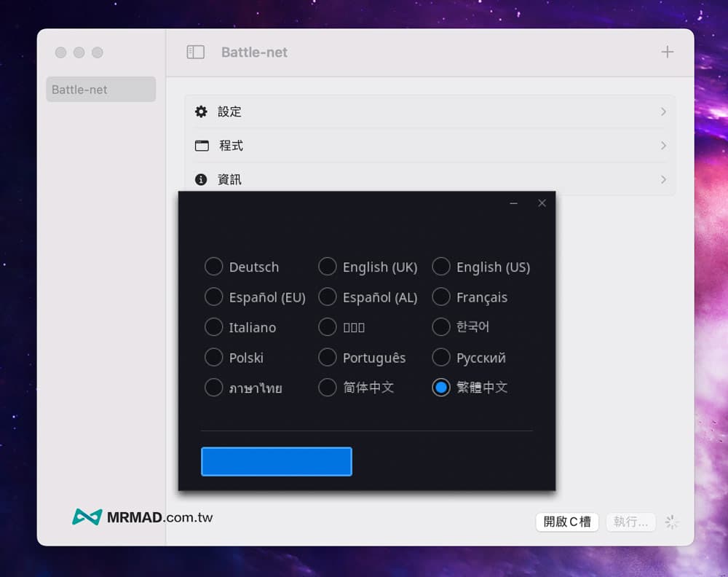Screen dimensions: 728x577
Task: Close the language selection dialog
Action: pos(542,203)
